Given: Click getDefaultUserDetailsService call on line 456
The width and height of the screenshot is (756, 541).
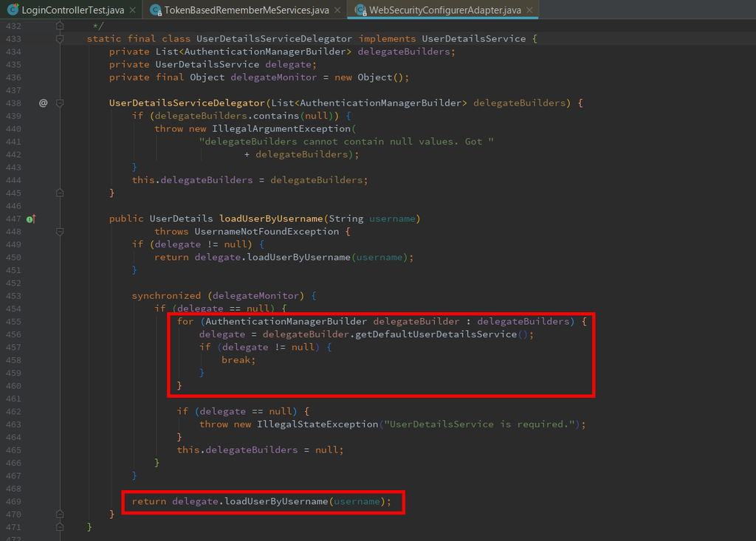Looking at the screenshot, I should pos(436,334).
